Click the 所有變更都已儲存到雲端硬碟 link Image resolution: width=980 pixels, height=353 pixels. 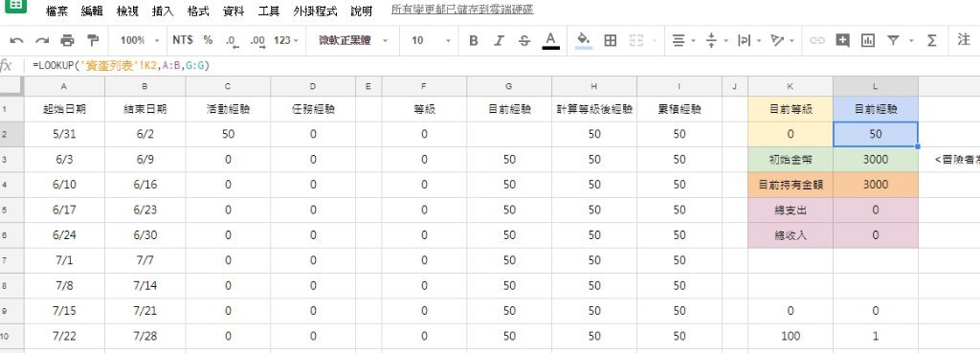tap(462, 10)
